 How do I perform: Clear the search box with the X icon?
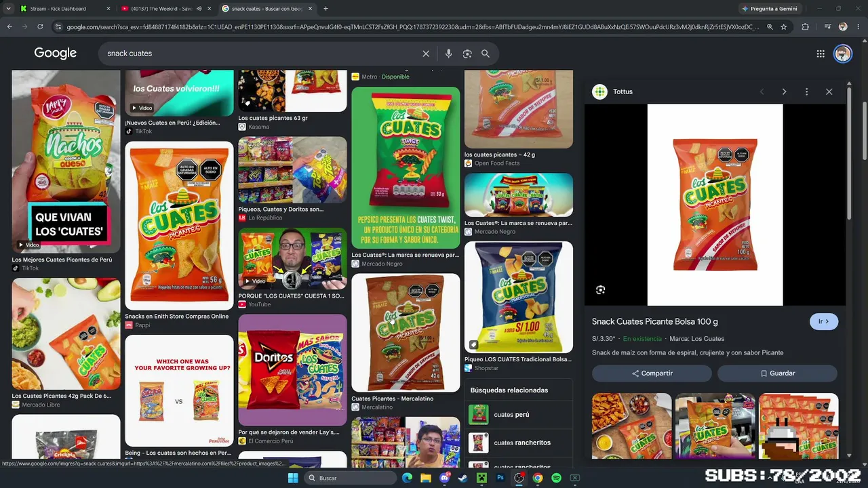tap(426, 54)
